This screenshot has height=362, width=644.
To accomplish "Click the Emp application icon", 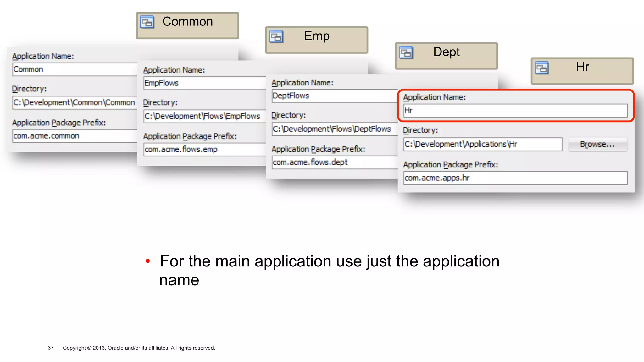I will coord(276,37).
